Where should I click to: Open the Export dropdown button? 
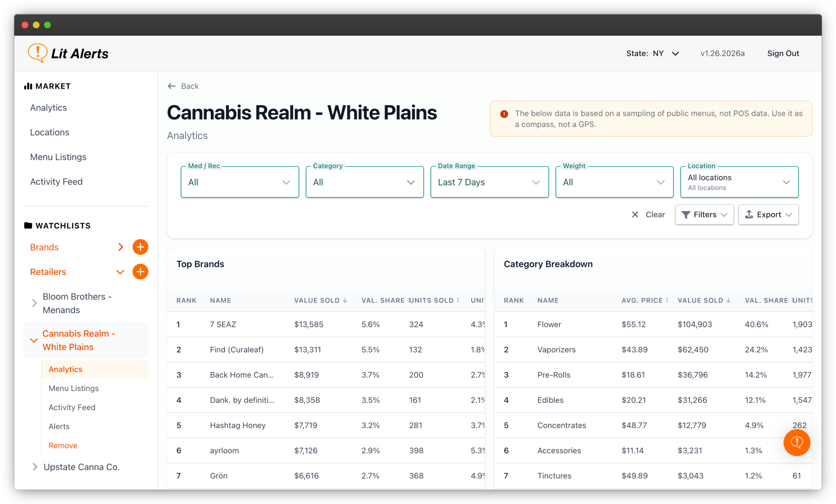(x=768, y=214)
